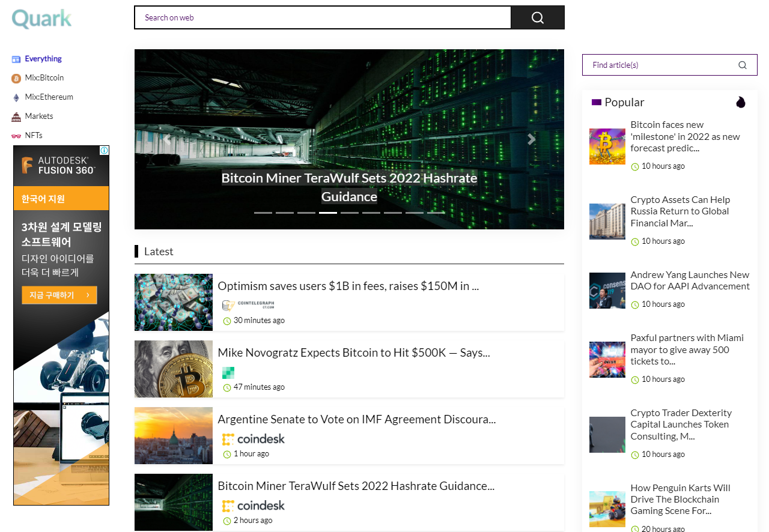Click the coindesk logo under TeraWulf latest article
Image resolution: width=769 pixels, height=532 pixels.
tap(254, 506)
